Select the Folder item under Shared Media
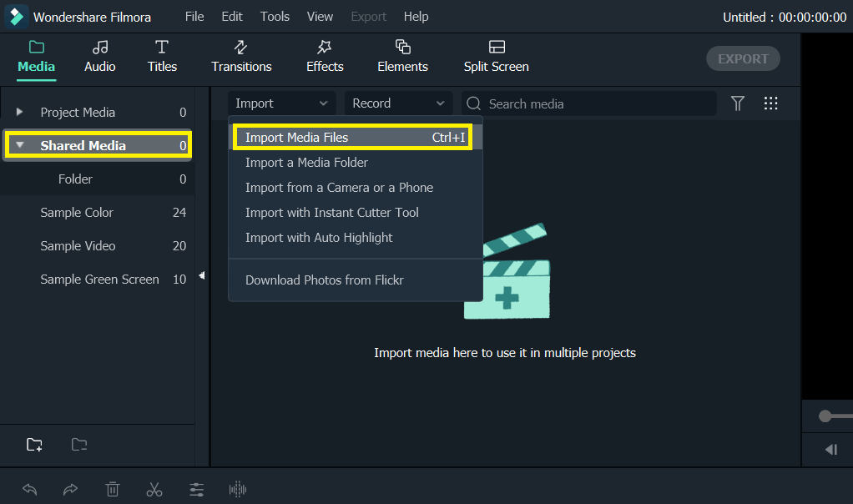This screenshot has height=504, width=853. point(98,179)
